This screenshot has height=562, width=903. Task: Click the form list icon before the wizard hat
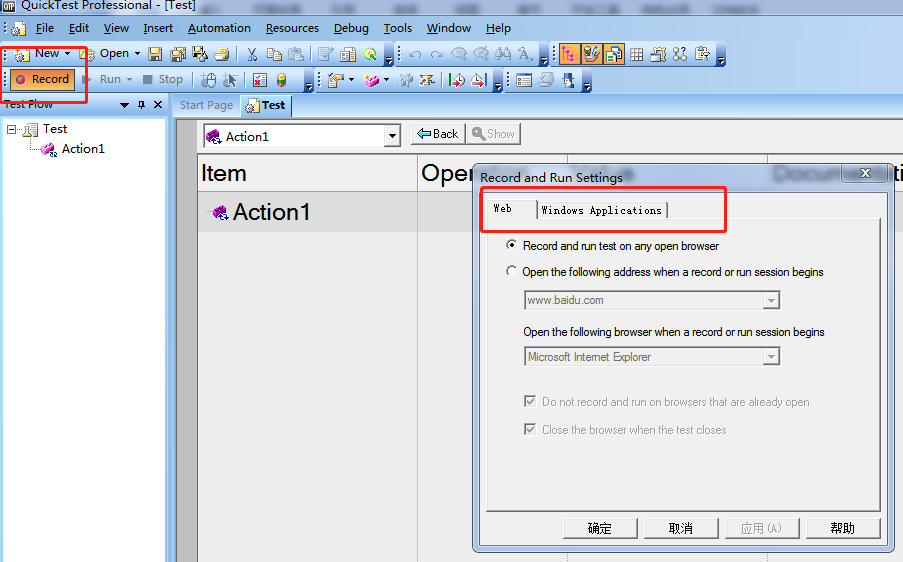(524, 80)
